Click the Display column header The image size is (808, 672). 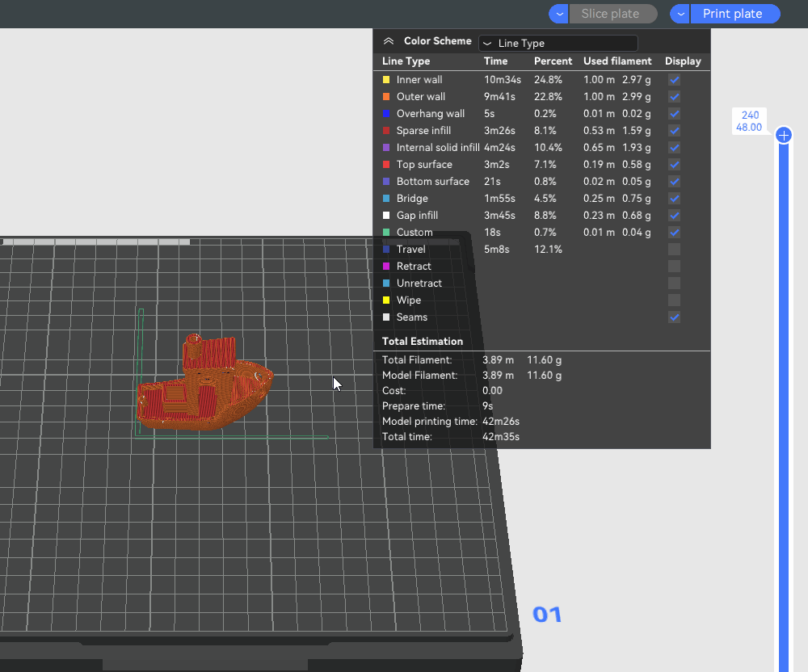[683, 61]
